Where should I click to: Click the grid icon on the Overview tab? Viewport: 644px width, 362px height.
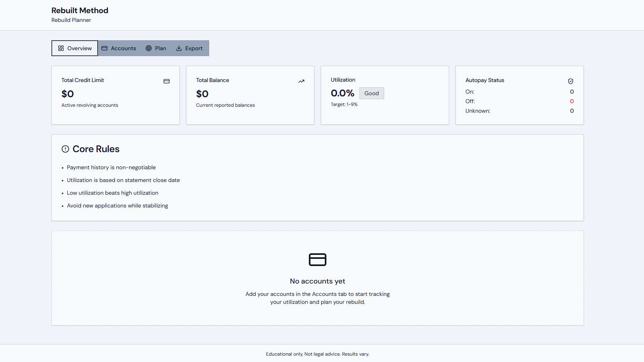pyautogui.click(x=61, y=48)
